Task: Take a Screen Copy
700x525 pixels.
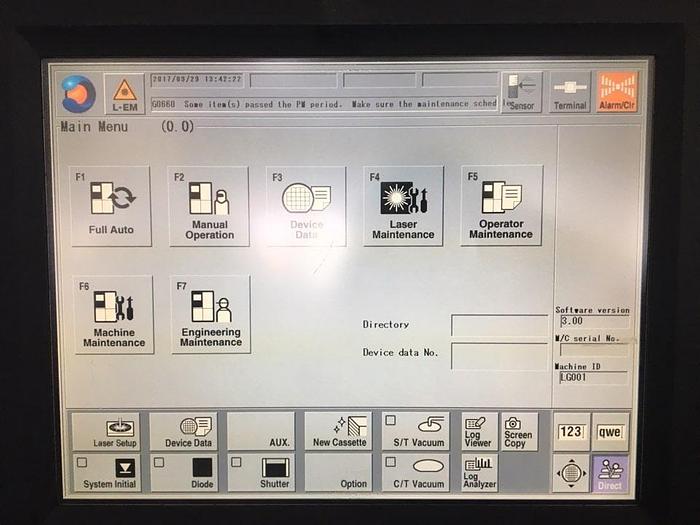Action: pos(519,431)
